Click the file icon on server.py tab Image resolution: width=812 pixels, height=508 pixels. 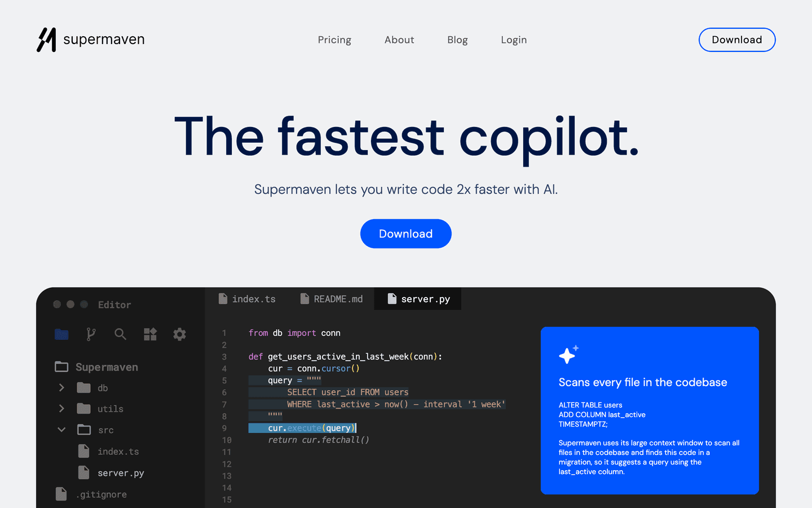tap(392, 299)
